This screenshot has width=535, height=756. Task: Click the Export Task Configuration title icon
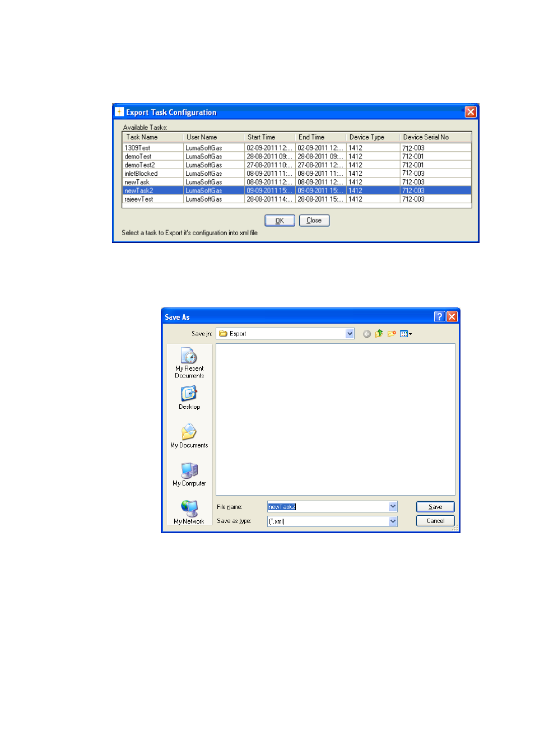coord(119,112)
